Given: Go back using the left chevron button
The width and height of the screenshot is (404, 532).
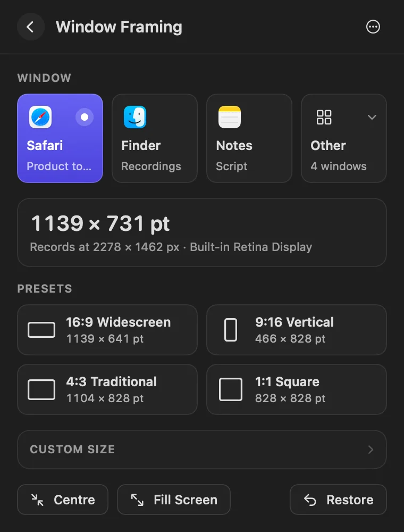Looking at the screenshot, I should click(30, 27).
